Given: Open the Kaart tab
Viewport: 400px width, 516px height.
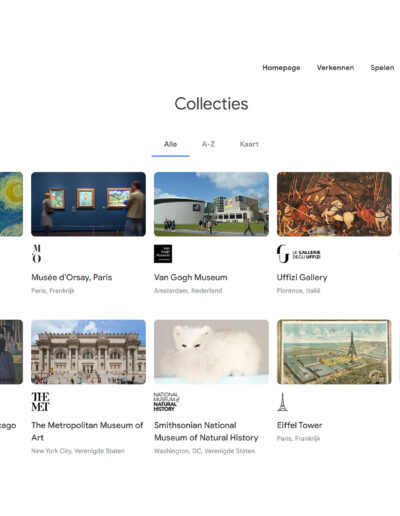Looking at the screenshot, I should (x=249, y=144).
